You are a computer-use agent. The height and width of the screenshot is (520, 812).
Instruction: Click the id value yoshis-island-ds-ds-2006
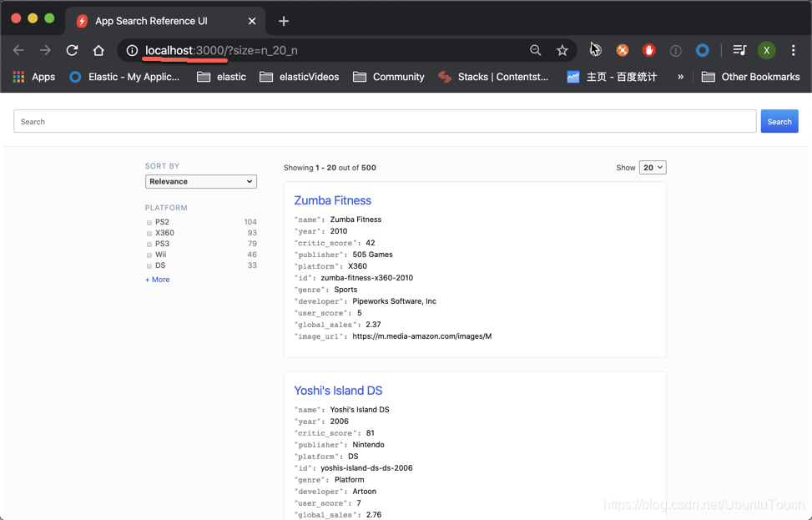click(x=366, y=467)
